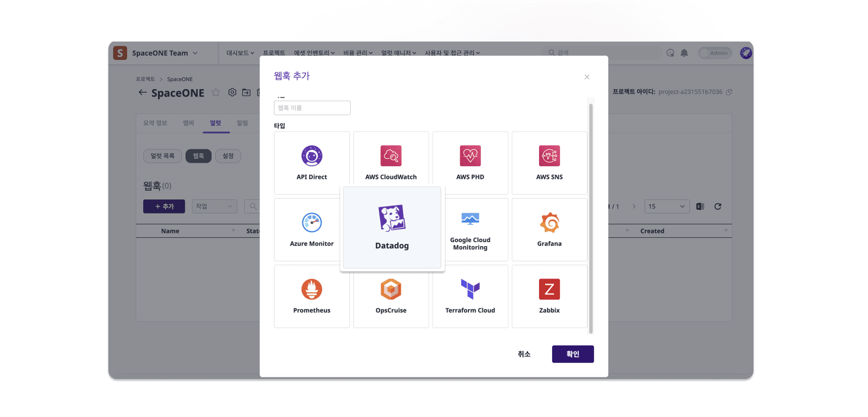Close the 웹훅 추가 dialog

click(x=587, y=77)
